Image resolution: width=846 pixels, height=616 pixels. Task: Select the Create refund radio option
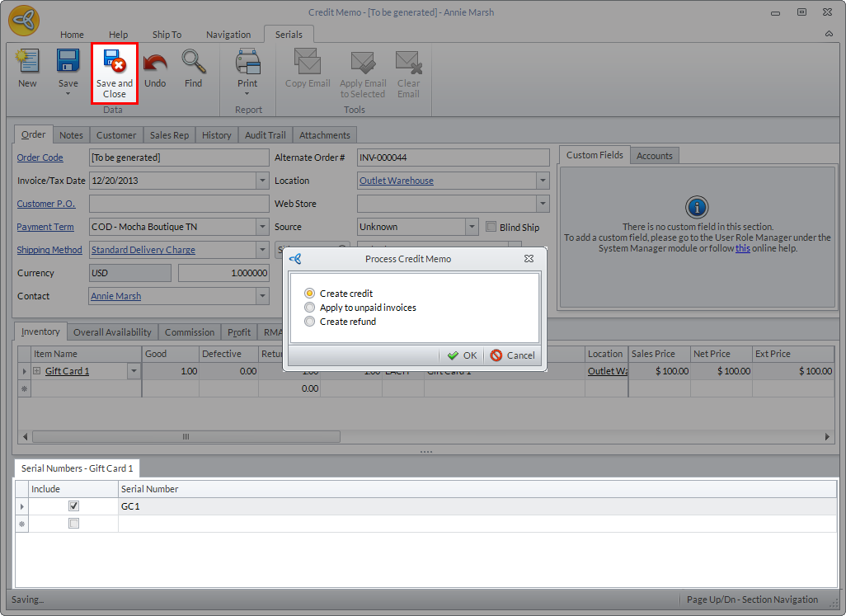click(x=310, y=322)
